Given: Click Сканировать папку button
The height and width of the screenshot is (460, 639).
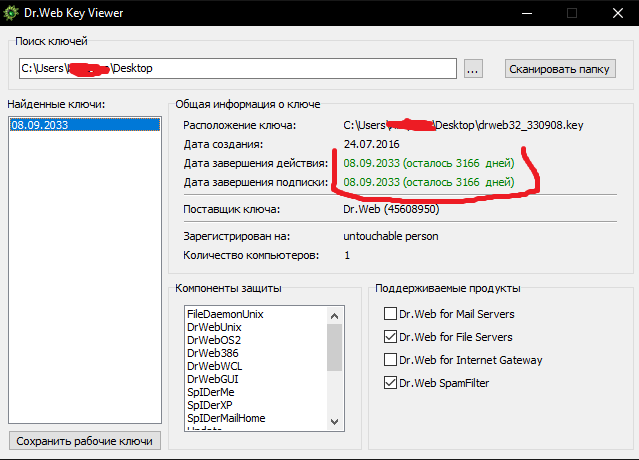Looking at the screenshot, I should pos(560,69).
